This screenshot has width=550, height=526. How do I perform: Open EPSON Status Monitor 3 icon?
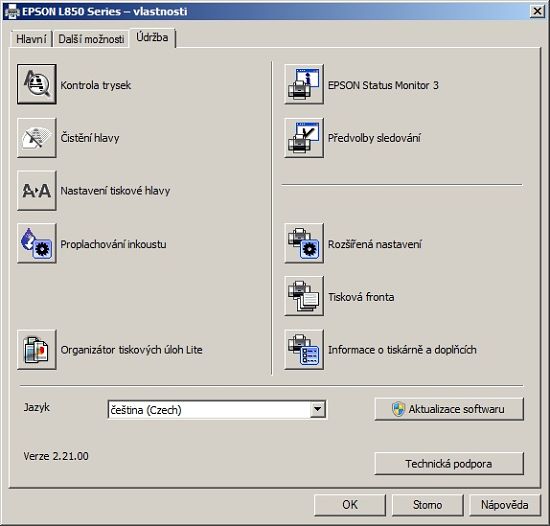pyautogui.click(x=304, y=84)
